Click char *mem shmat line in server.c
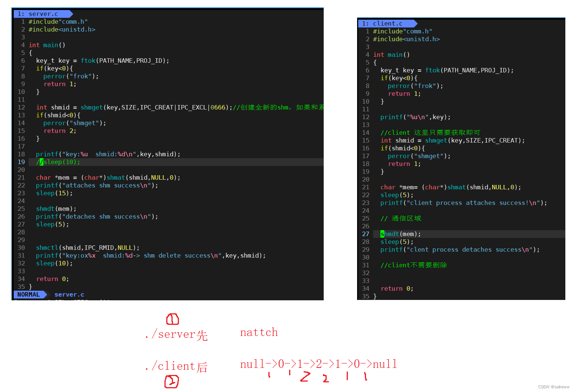This screenshot has height=392, width=575. tap(108, 177)
